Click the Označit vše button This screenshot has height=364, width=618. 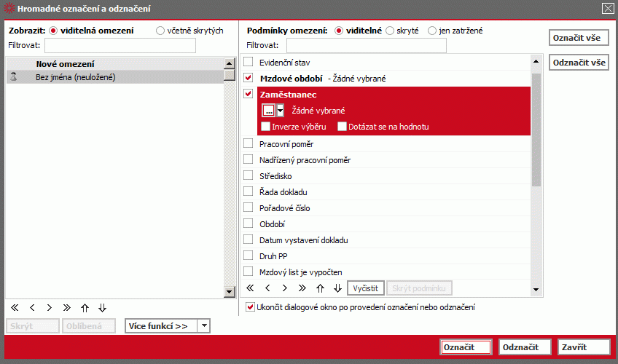point(579,38)
